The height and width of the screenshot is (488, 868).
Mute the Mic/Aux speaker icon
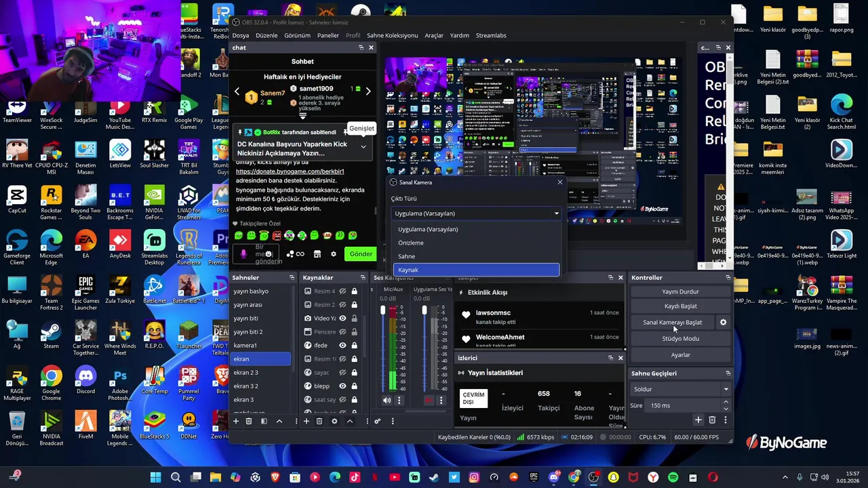coord(387,400)
